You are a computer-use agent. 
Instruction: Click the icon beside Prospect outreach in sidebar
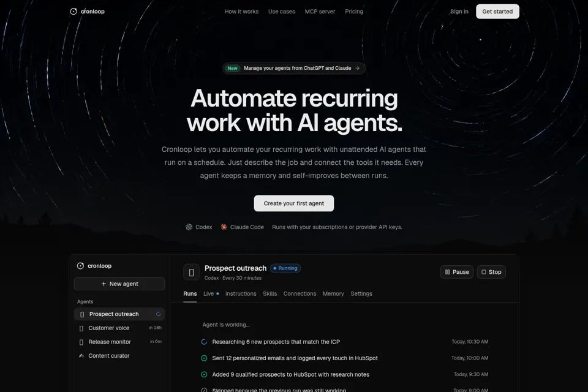point(82,314)
